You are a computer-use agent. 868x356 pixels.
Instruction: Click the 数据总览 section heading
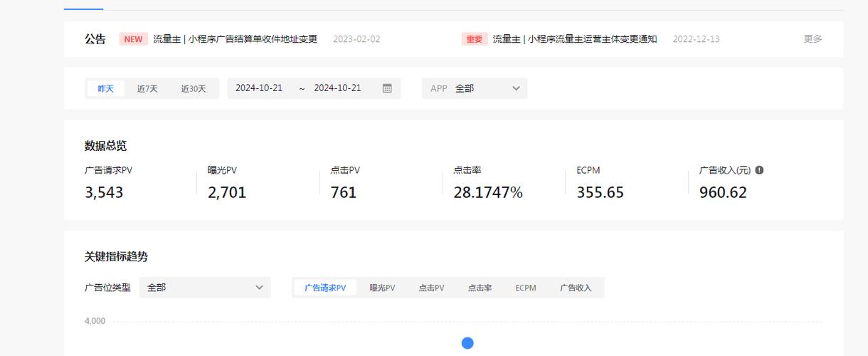106,146
